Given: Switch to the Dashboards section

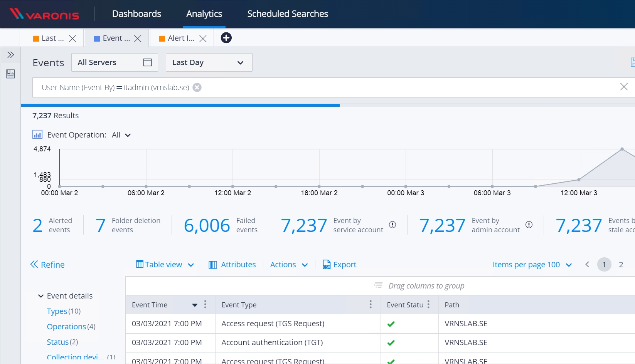Looking at the screenshot, I should (x=136, y=14).
